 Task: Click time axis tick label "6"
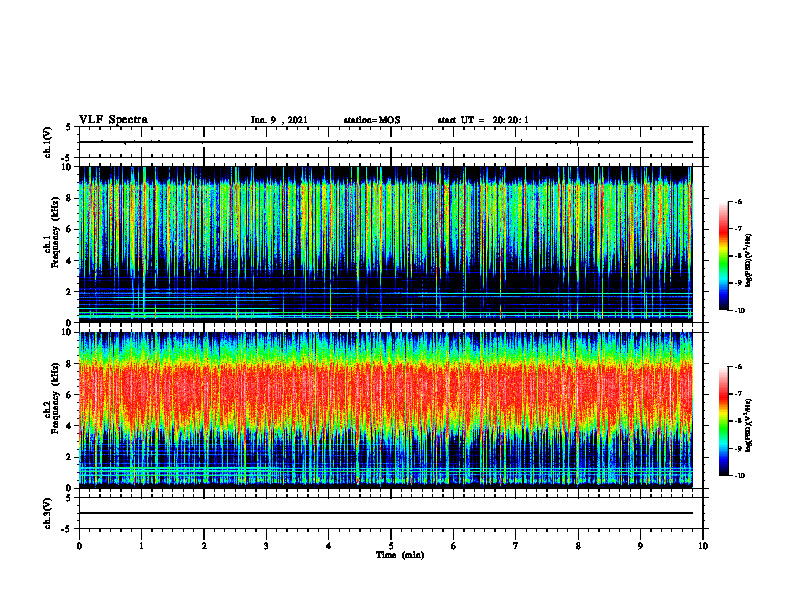click(x=454, y=546)
